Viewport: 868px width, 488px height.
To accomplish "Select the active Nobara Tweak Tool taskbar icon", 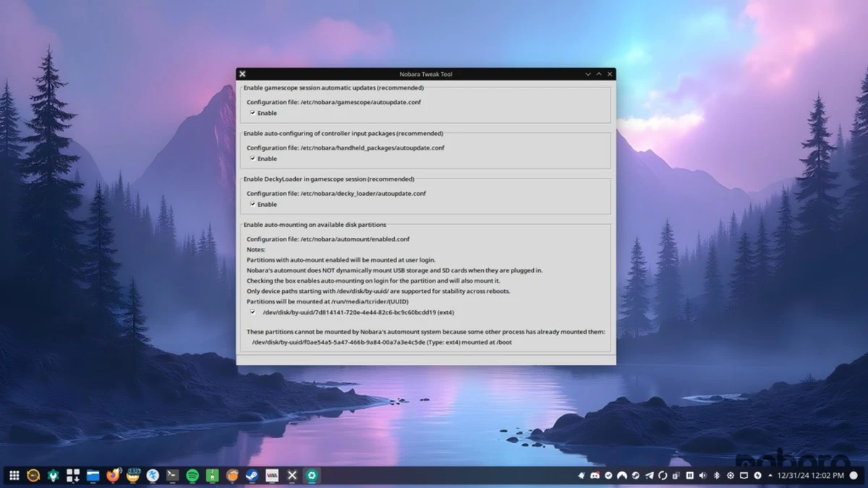I will (x=312, y=476).
